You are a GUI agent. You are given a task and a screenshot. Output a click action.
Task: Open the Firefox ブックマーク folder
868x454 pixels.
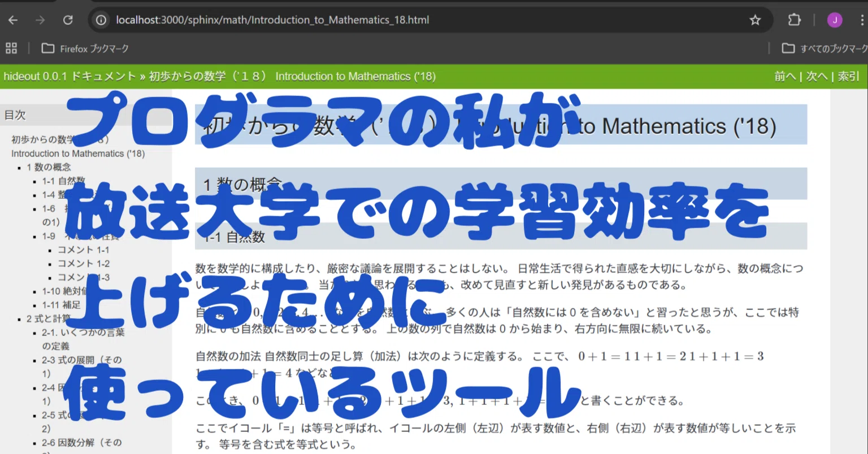(85, 49)
